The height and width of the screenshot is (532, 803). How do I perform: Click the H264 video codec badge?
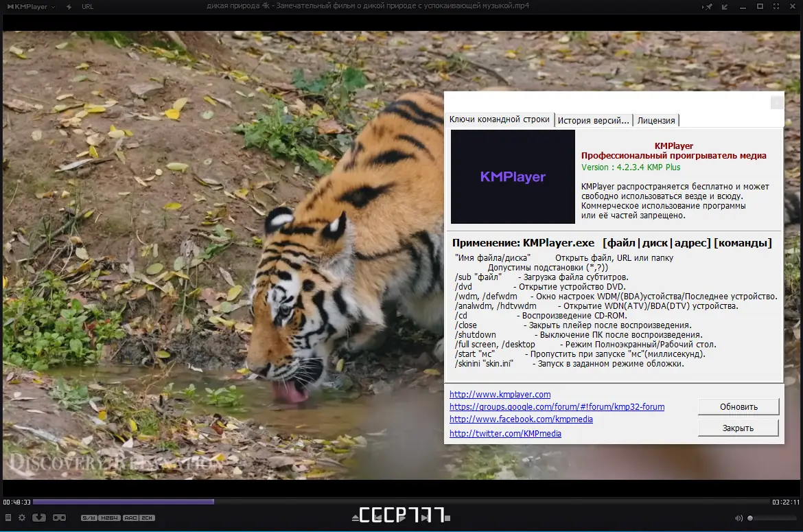[x=110, y=518]
